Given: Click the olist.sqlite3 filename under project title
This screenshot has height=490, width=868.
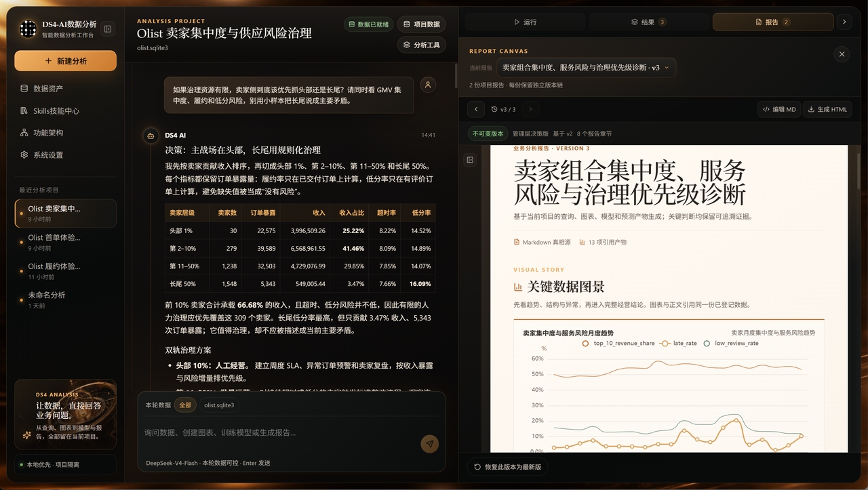Looking at the screenshot, I should coord(152,47).
